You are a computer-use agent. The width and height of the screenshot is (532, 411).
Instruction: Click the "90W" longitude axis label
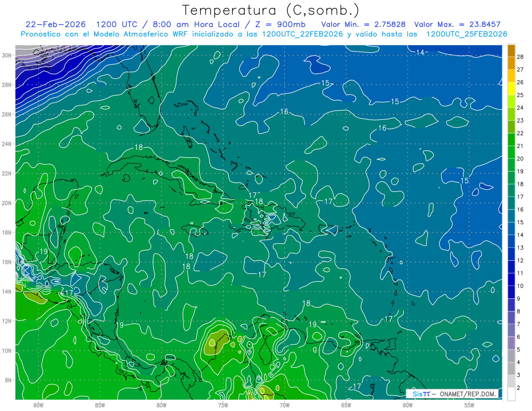coord(38,405)
